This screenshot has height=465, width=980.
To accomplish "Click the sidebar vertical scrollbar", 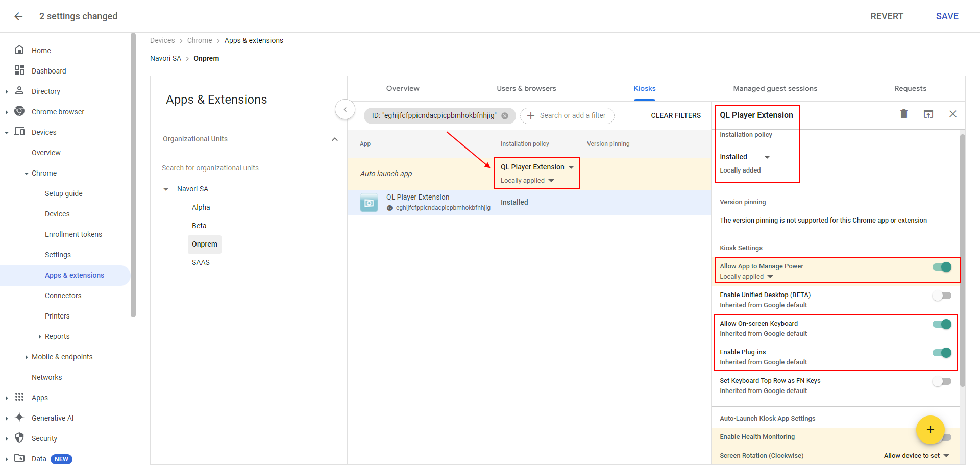I will [x=133, y=175].
